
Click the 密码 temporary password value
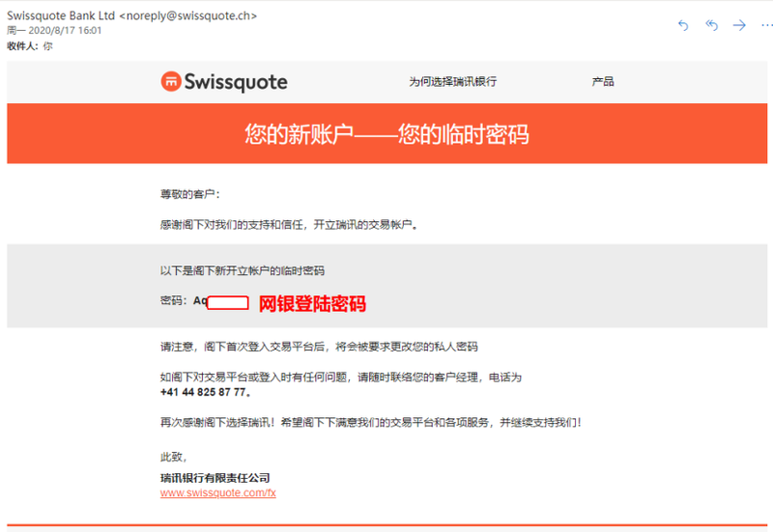221,301
